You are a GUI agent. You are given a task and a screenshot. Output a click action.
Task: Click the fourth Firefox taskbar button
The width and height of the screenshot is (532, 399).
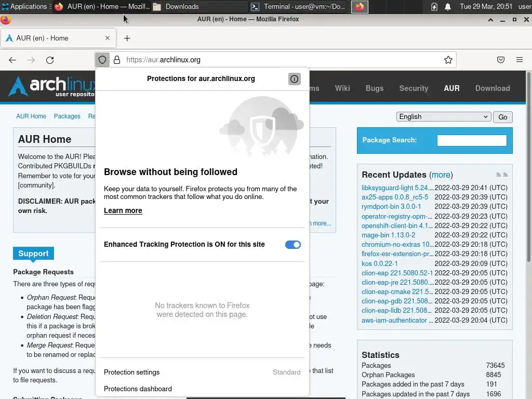tap(360, 6)
